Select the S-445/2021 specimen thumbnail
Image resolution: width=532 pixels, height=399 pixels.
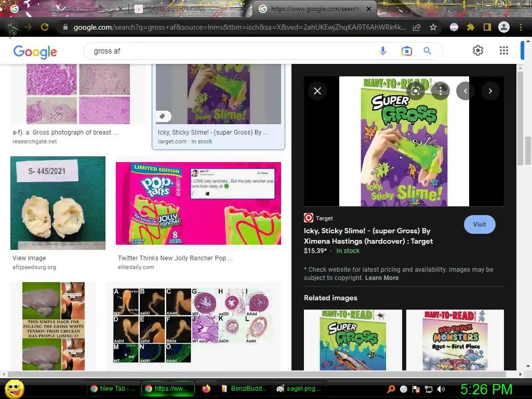[x=58, y=203]
